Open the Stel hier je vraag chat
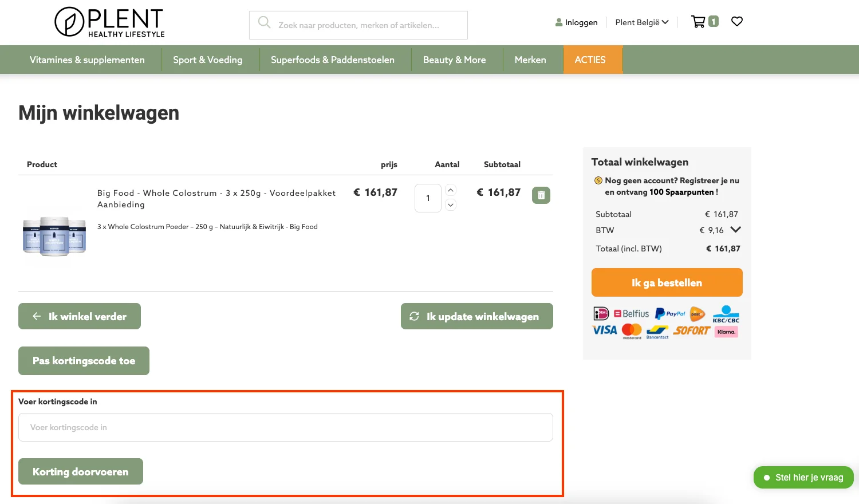859x504 pixels. click(x=803, y=477)
